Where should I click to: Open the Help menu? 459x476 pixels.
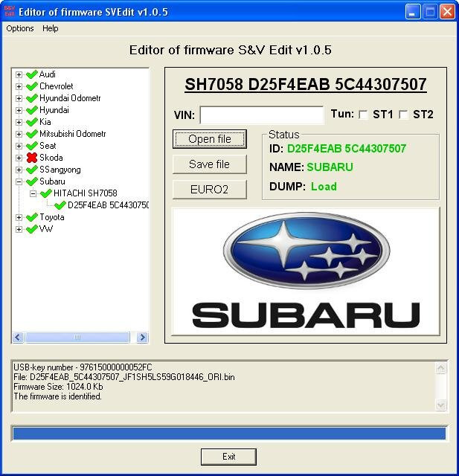pyautogui.click(x=51, y=28)
